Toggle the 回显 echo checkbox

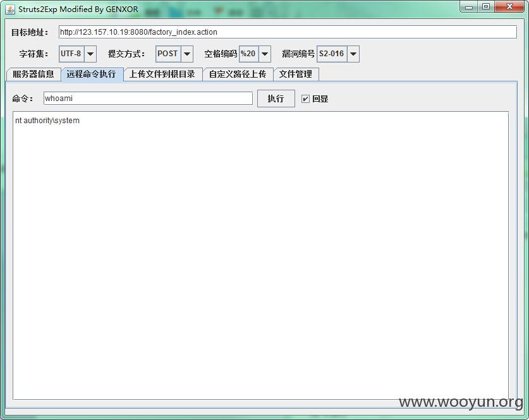click(305, 99)
